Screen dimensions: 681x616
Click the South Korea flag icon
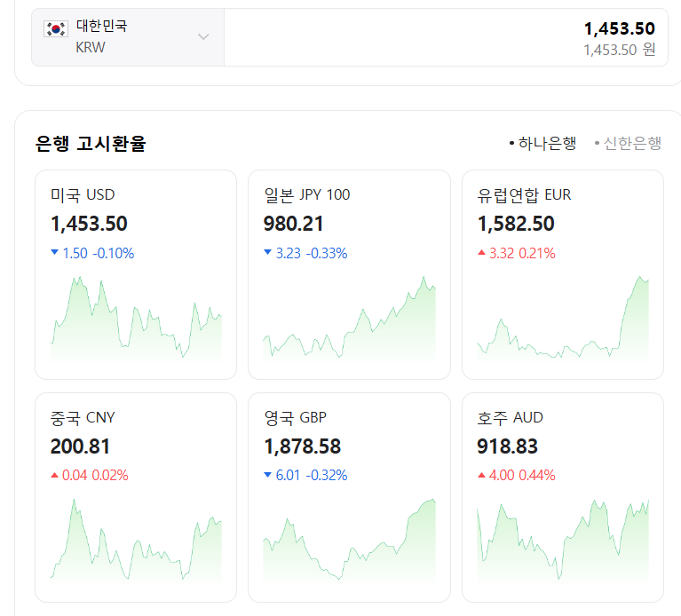56,29
